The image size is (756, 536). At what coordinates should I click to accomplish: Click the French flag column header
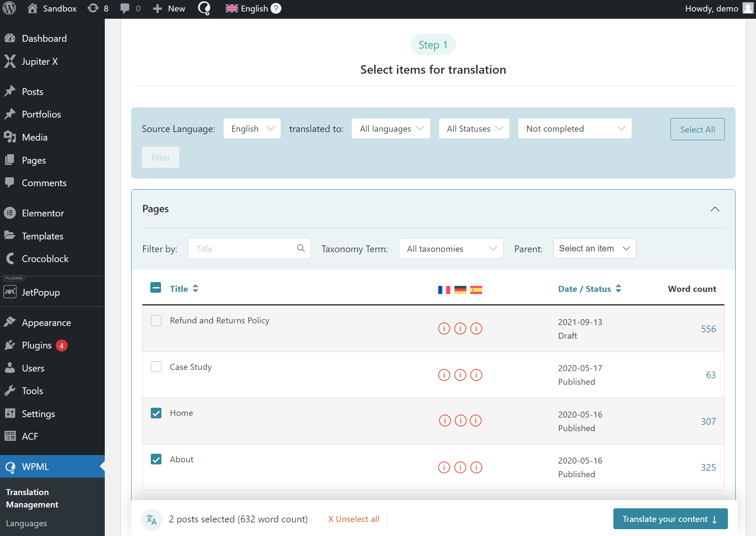coord(444,289)
